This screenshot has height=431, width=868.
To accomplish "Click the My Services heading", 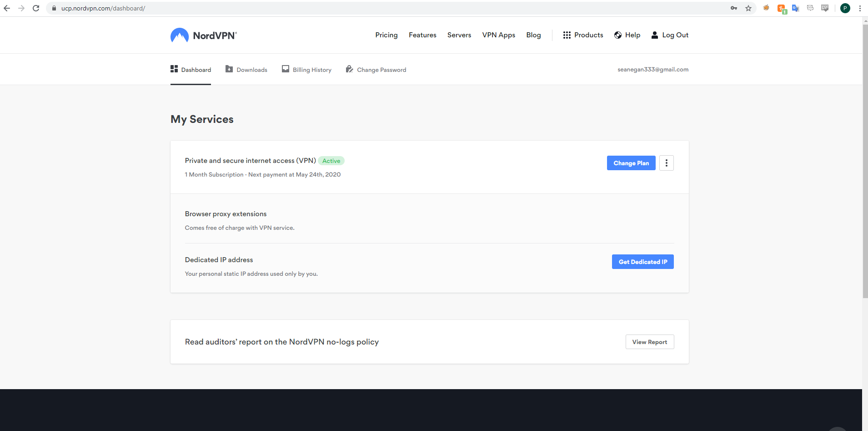I will coord(202,119).
